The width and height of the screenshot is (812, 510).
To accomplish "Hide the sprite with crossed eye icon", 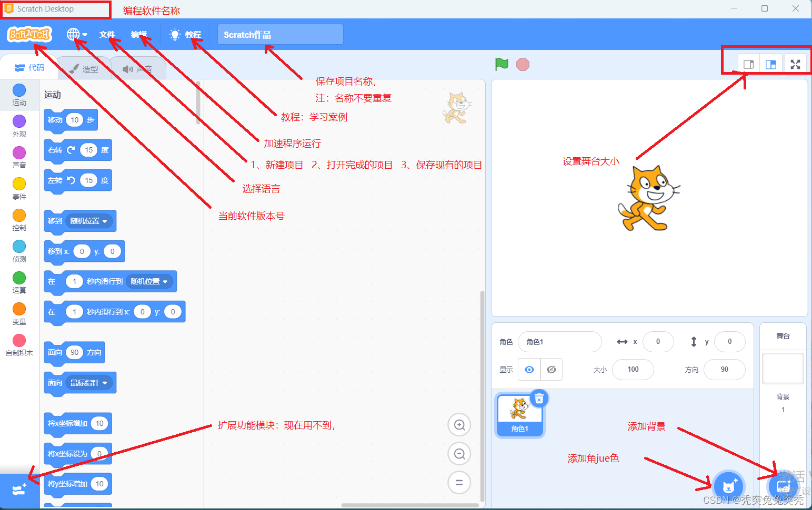I will pos(552,370).
